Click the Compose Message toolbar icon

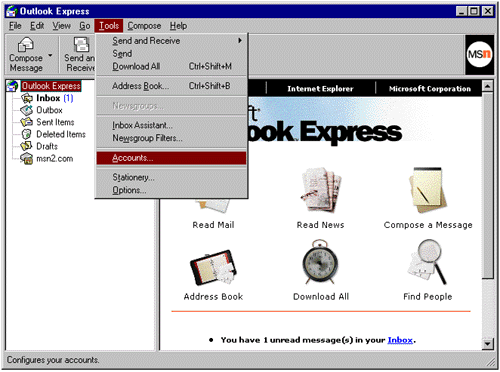(x=26, y=45)
